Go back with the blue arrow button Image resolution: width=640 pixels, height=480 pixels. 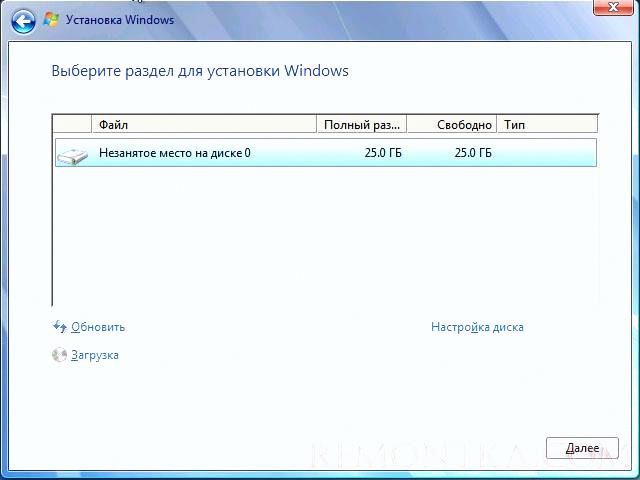click(23, 21)
